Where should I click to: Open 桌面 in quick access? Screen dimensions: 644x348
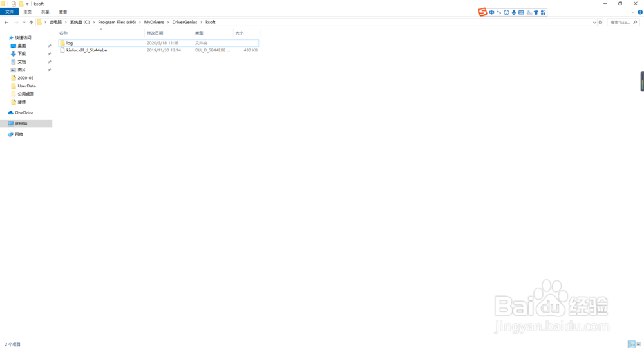click(22, 46)
